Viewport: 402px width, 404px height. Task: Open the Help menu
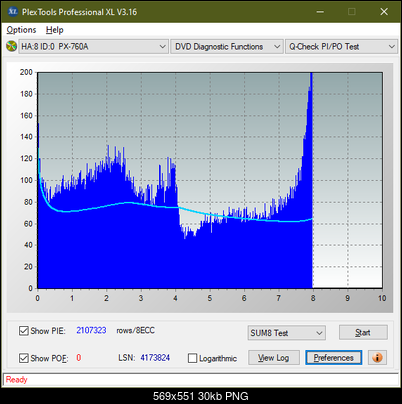coord(54,30)
